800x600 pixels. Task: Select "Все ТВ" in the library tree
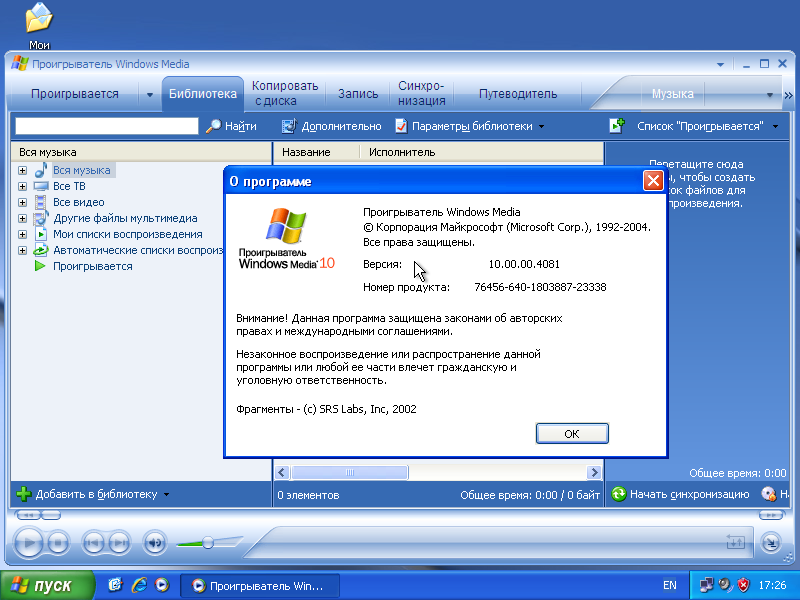point(69,186)
